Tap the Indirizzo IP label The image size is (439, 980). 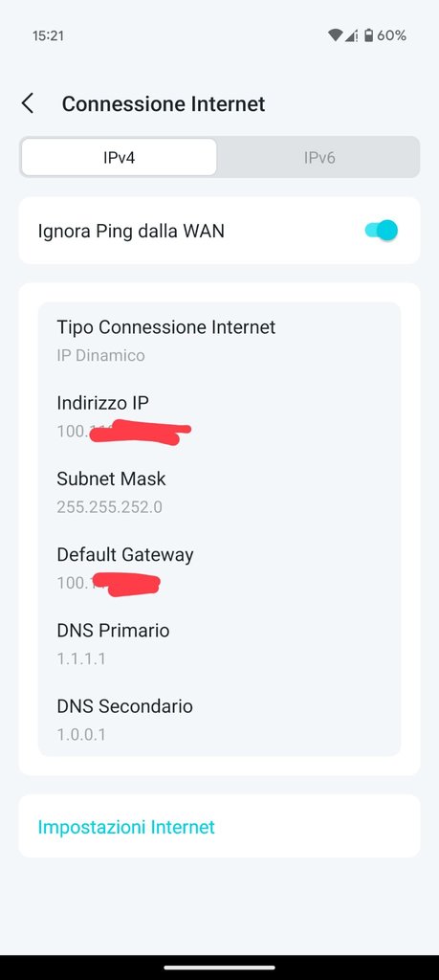(102, 403)
